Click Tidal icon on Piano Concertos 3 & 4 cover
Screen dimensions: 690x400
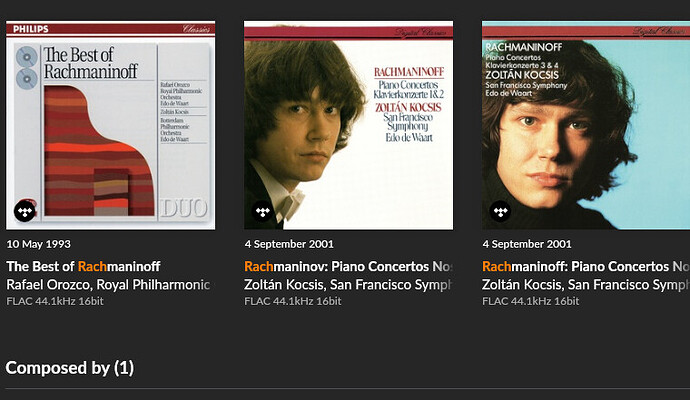(x=501, y=211)
